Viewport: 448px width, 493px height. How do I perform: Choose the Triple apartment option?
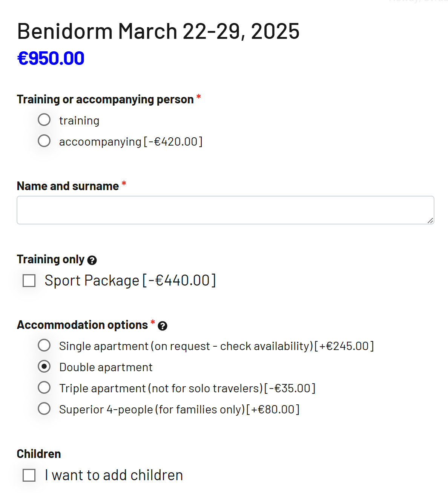[x=44, y=388]
